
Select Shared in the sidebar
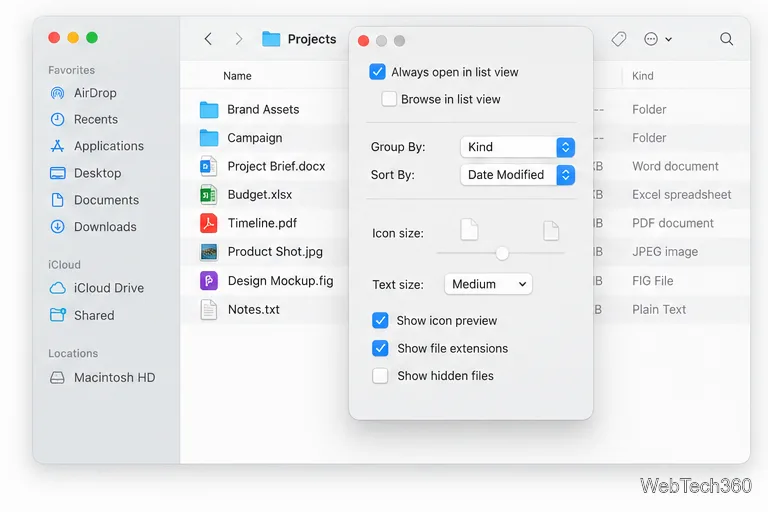point(94,315)
